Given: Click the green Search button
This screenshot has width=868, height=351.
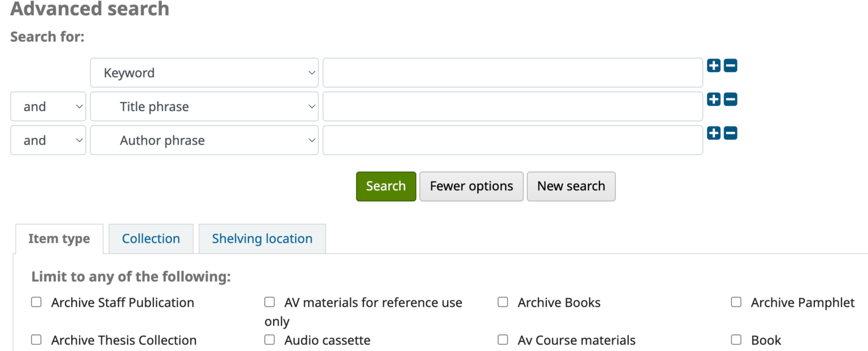Looking at the screenshot, I should tap(386, 186).
